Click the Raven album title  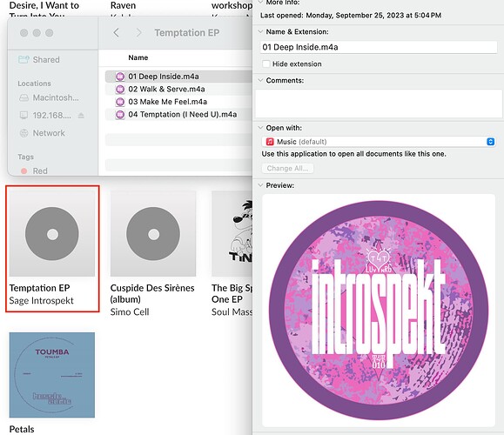click(123, 5)
